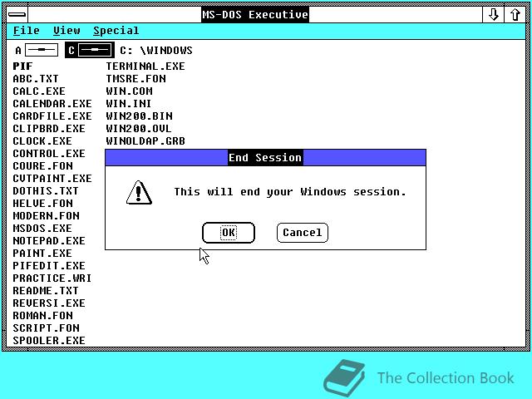Click the warning exclamation icon in dialog
This screenshot has height=399, width=532.
click(139, 192)
